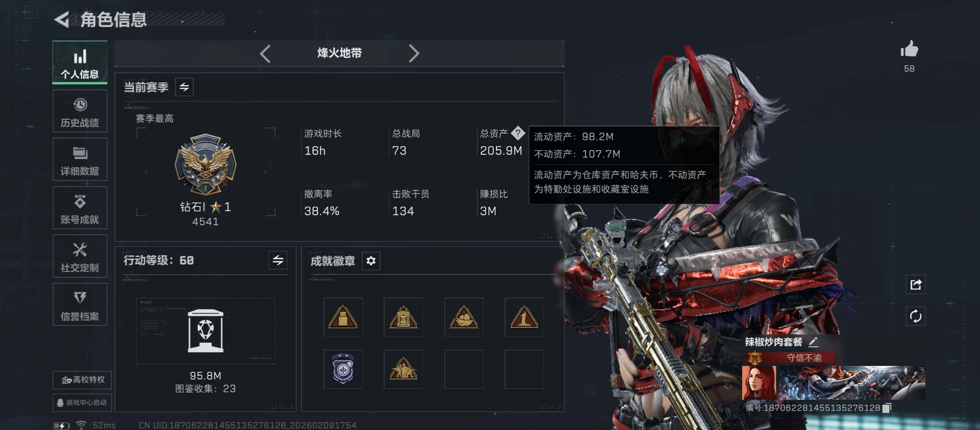Open the 历史战绩 tab
The image size is (980, 430).
coord(80,111)
